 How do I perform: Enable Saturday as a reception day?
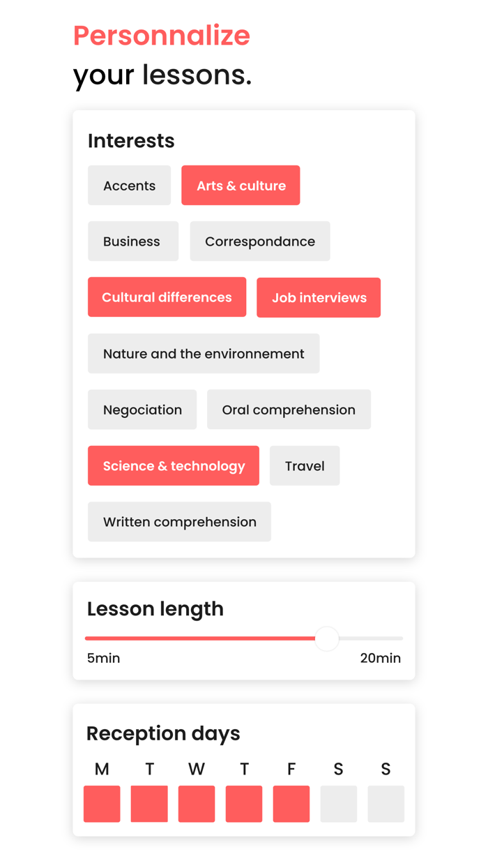point(339,804)
